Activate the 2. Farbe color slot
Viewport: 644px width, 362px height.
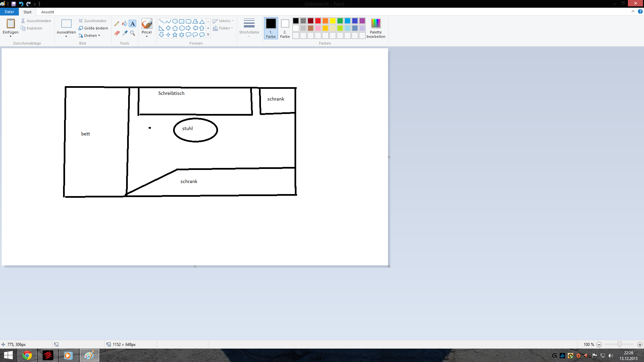(285, 28)
